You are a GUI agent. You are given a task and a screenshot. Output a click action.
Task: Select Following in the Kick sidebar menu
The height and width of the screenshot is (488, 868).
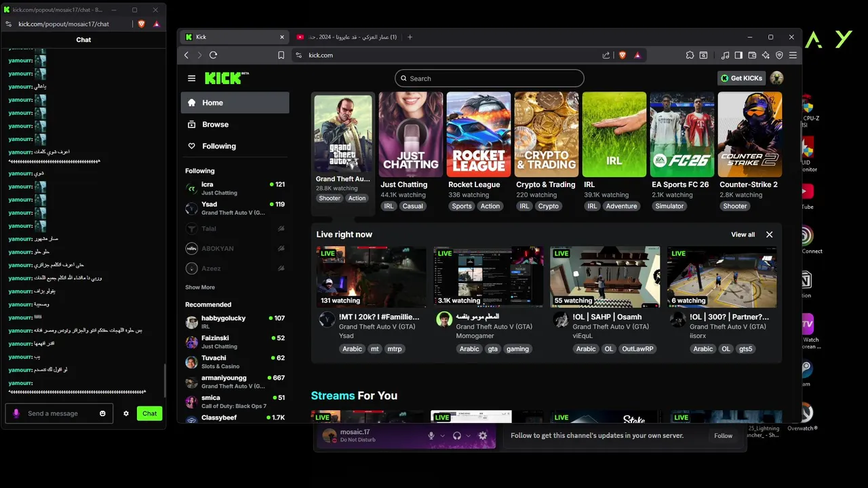(235, 146)
